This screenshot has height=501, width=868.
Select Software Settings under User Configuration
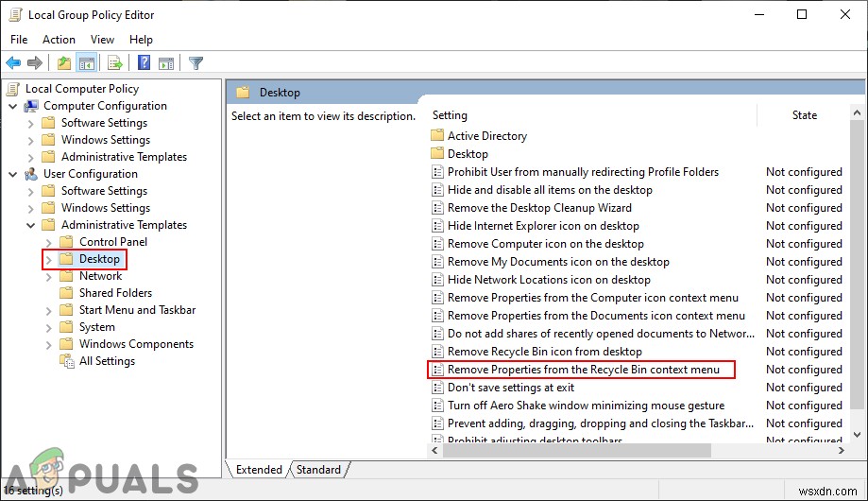coord(104,191)
